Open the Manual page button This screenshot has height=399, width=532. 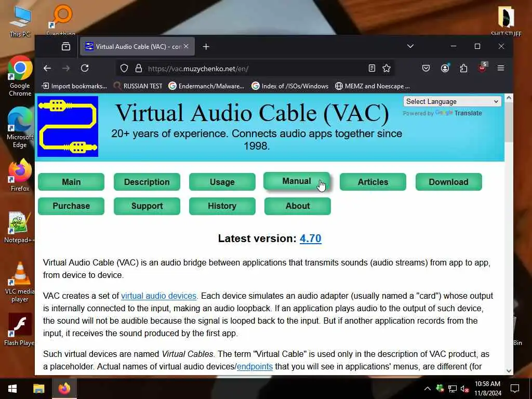click(297, 181)
